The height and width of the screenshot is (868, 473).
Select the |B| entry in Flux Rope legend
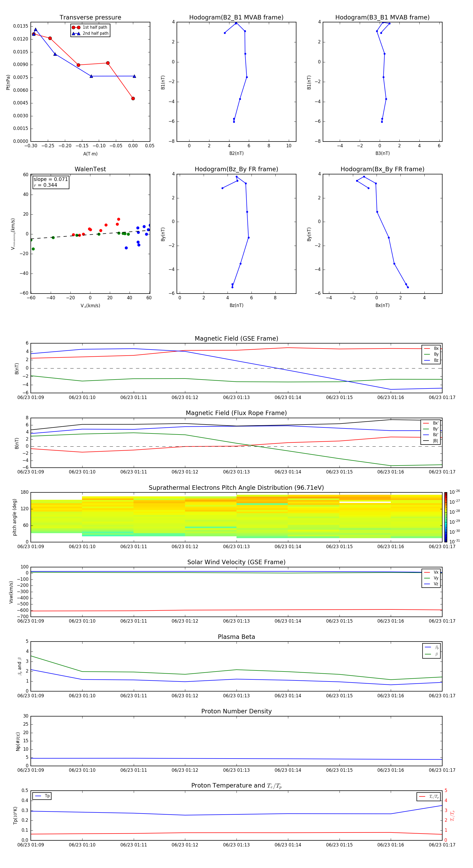[x=431, y=441]
